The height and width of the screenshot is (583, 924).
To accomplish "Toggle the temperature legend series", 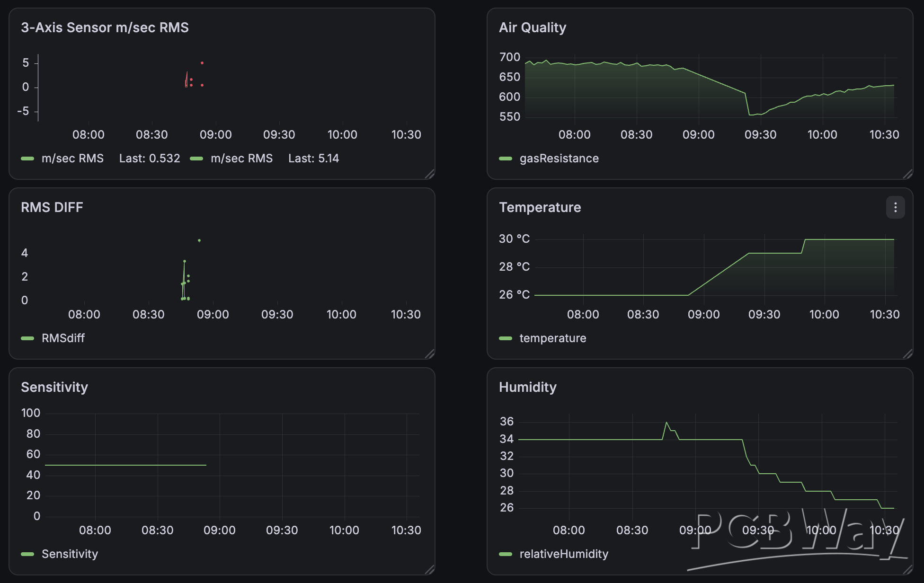I will pos(553,338).
